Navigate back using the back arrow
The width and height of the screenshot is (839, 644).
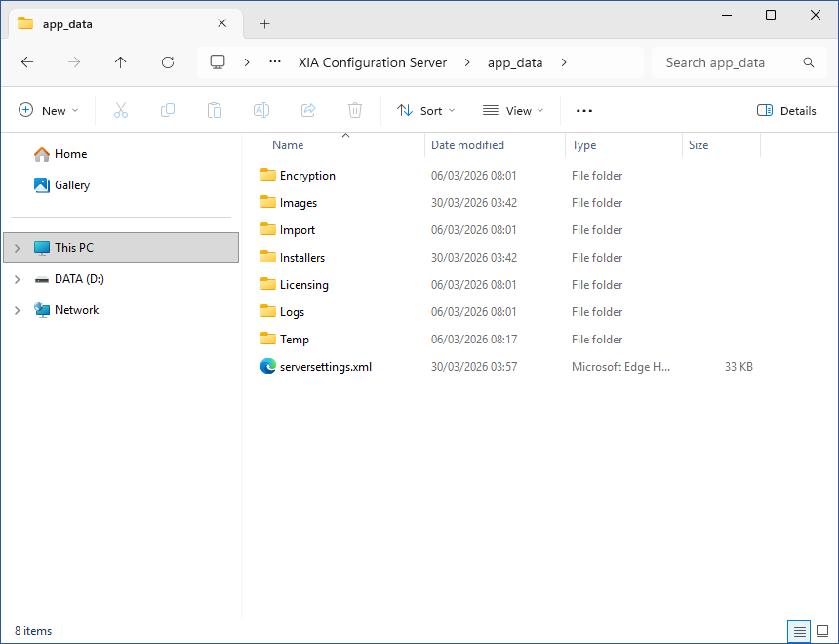[27, 62]
